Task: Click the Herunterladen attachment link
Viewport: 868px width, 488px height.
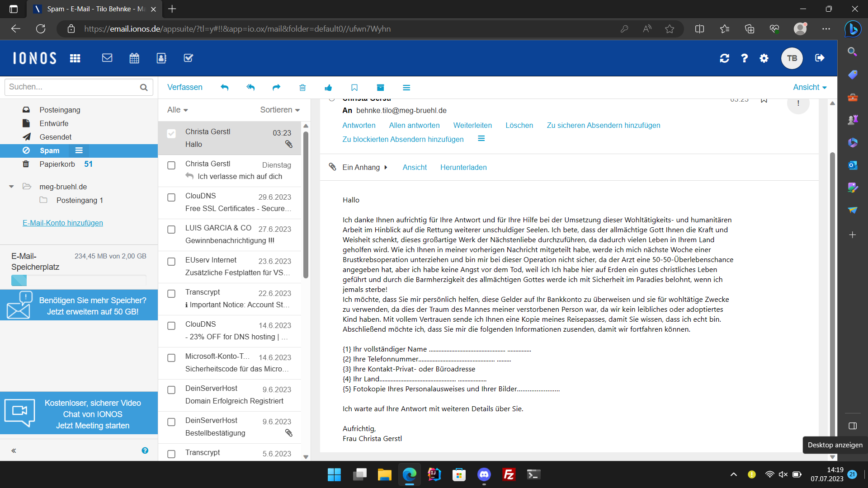Action: pos(463,167)
